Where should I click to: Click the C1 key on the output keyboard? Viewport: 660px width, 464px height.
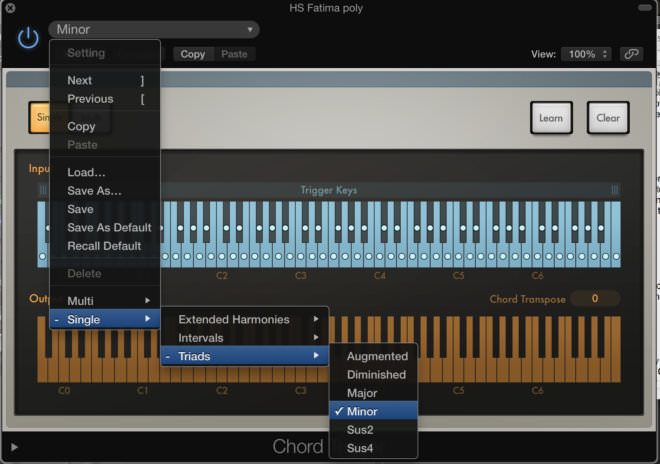click(143, 371)
